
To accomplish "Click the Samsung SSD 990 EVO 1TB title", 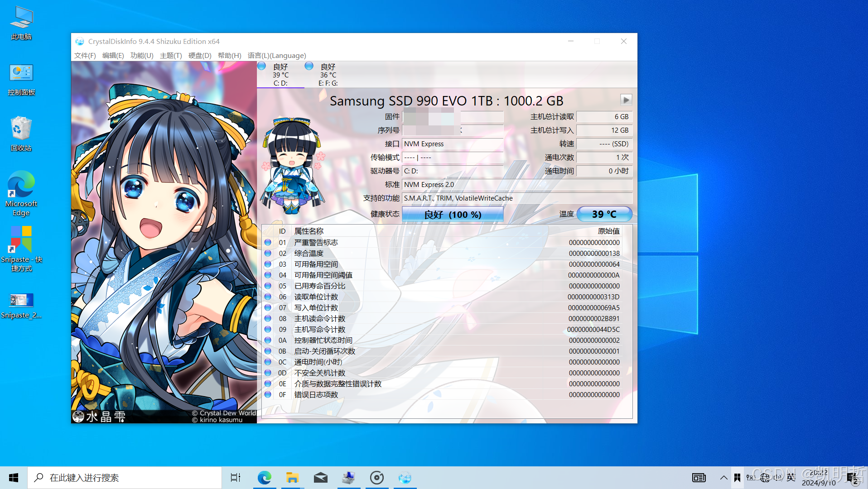I will (x=446, y=101).
